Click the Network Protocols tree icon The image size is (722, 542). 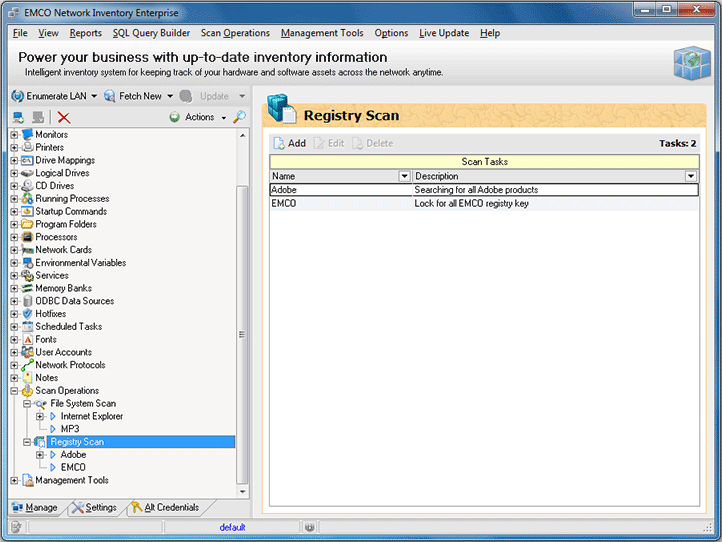tap(28, 365)
